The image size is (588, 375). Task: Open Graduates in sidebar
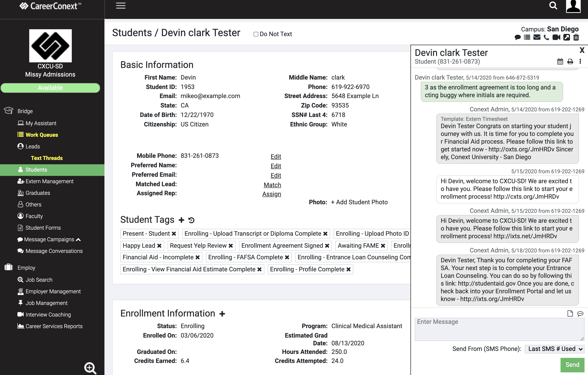coord(34,193)
